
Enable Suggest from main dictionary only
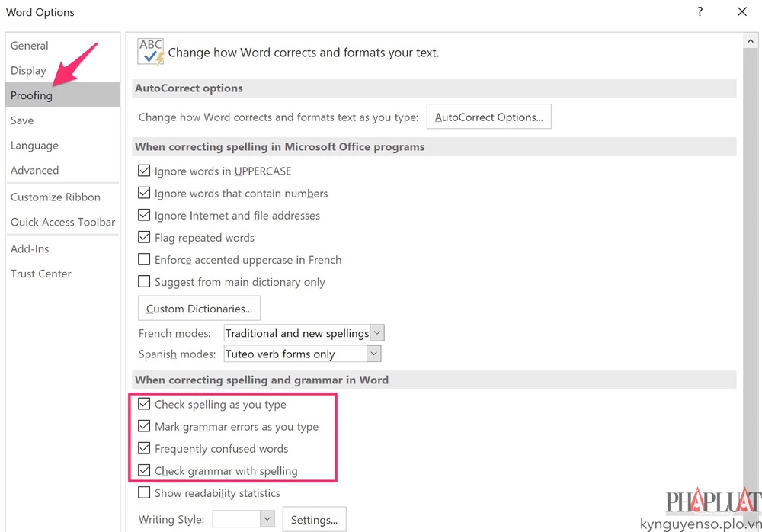pyautogui.click(x=144, y=282)
